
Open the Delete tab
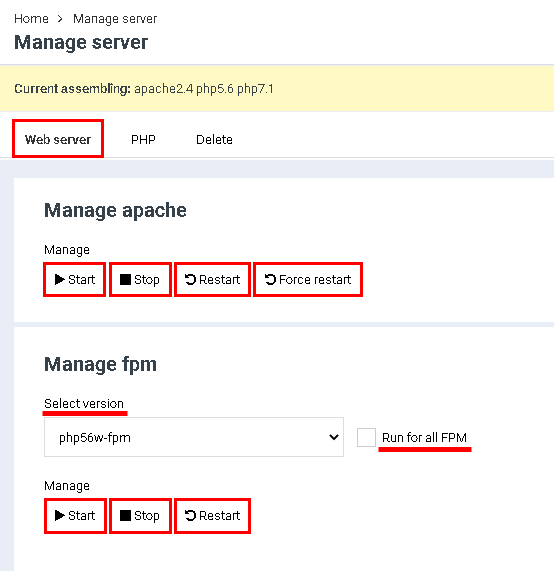(214, 139)
